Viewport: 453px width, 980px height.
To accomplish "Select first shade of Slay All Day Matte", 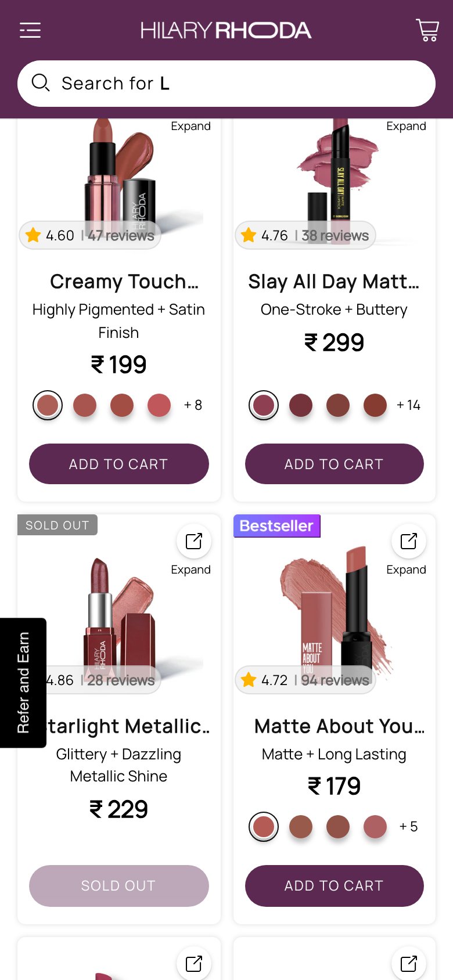I will click(264, 405).
